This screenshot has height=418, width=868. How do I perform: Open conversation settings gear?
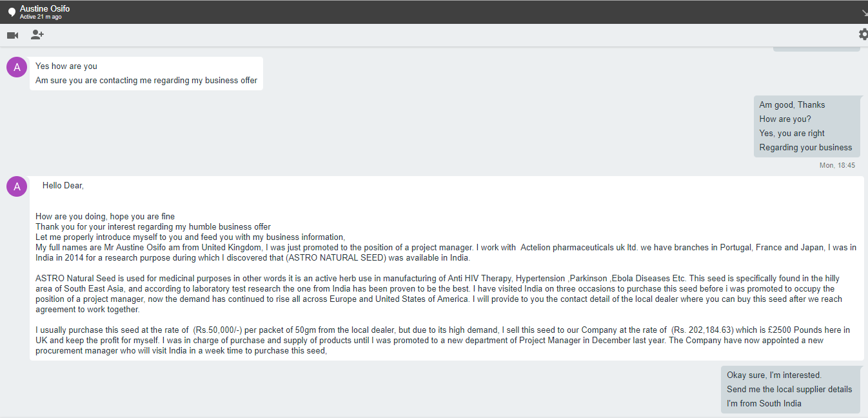tap(863, 34)
